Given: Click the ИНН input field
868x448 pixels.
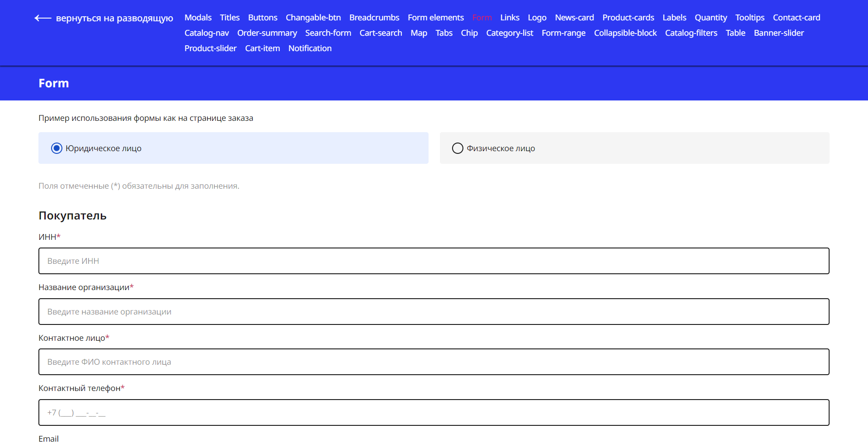Looking at the screenshot, I should coord(434,261).
